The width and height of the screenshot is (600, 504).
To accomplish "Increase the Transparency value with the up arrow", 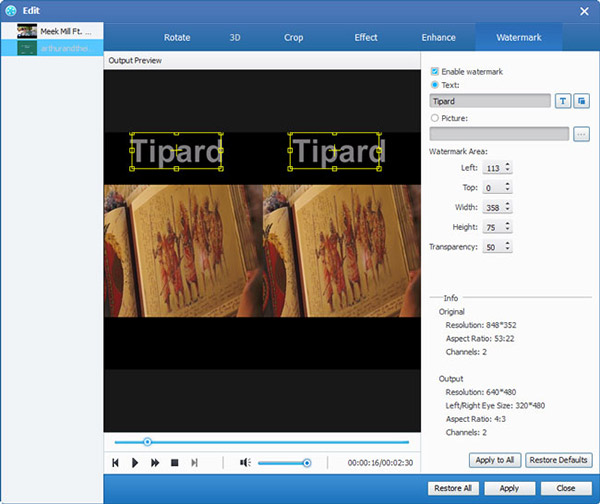I will click(507, 244).
